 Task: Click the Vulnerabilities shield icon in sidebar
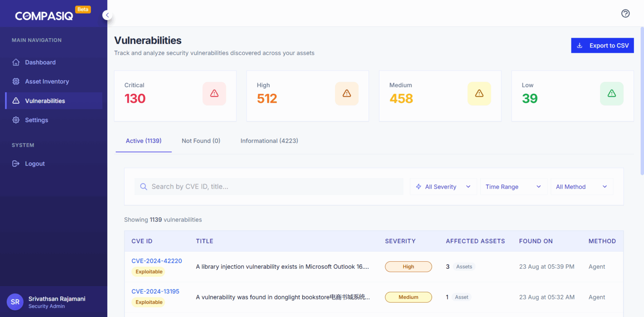pos(16,101)
